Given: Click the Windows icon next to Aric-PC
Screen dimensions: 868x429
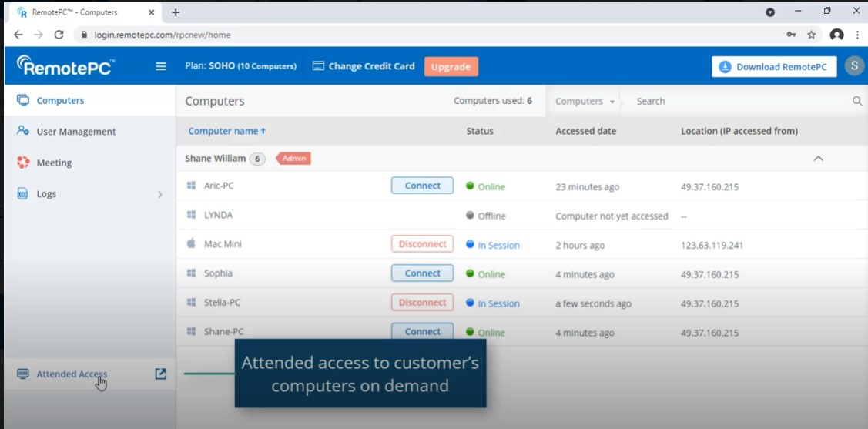Looking at the screenshot, I should coord(191,186).
